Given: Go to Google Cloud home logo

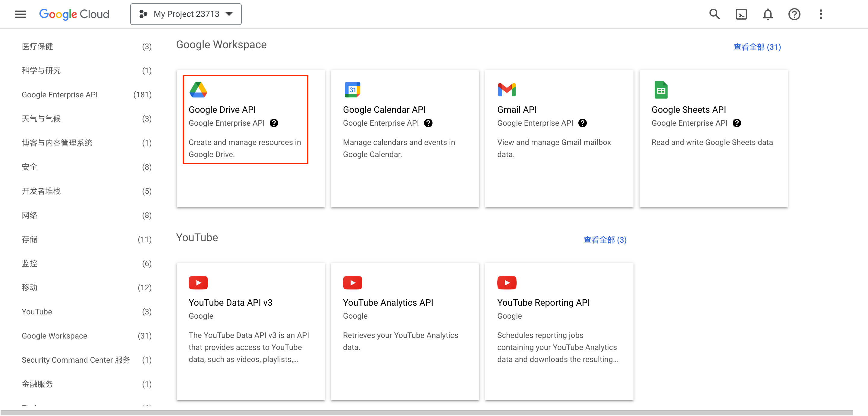Looking at the screenshot, I should tap(74, 14).
